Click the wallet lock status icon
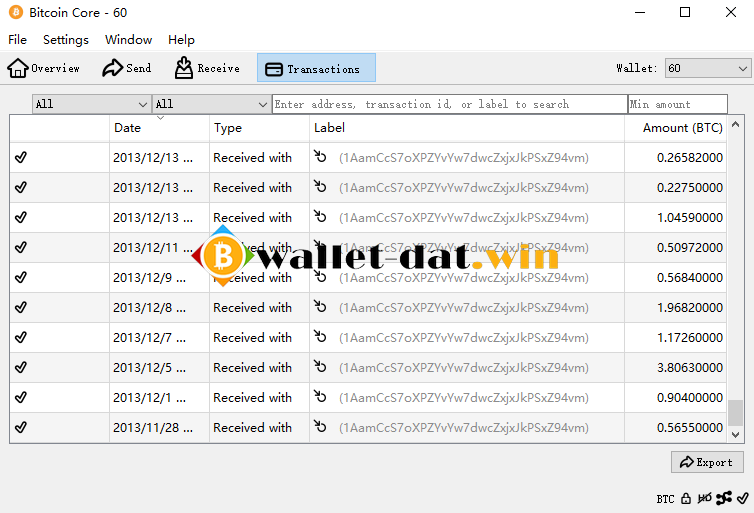 686,499
